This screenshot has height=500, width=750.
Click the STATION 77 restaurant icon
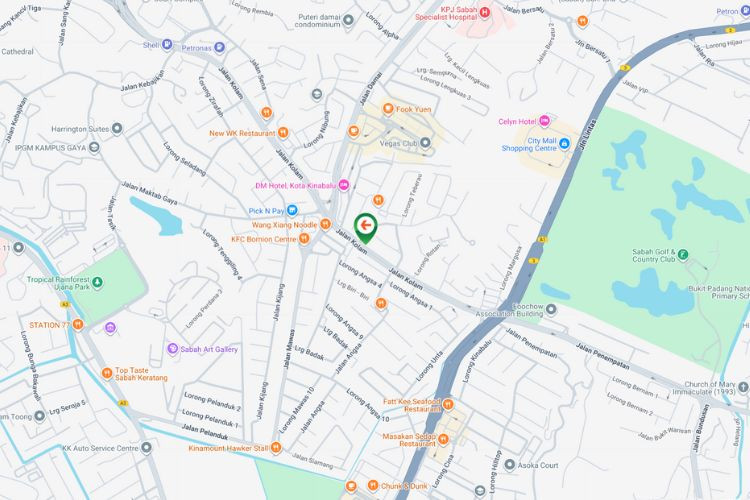78,325
